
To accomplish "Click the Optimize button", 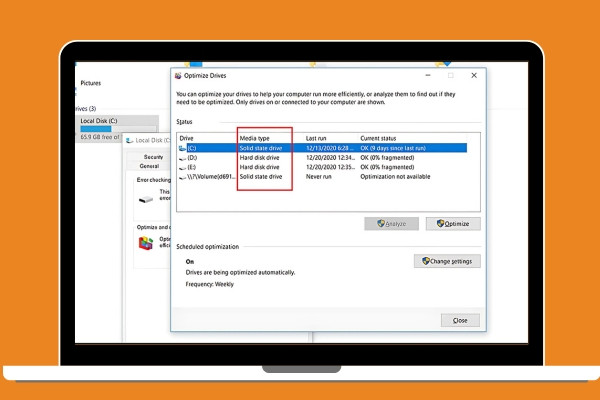I will click(x=453, y=224).
